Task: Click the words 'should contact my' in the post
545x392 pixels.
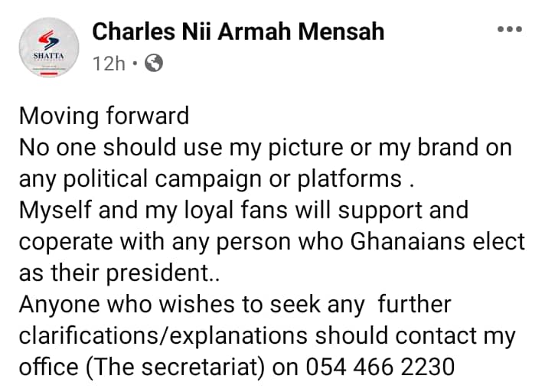Action: click(441, 335)
